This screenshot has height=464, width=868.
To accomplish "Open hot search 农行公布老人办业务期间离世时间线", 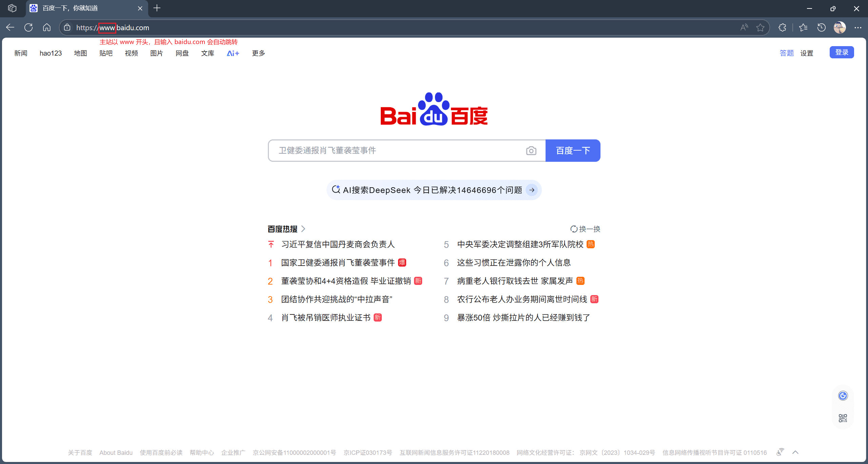I will [522, 299].
